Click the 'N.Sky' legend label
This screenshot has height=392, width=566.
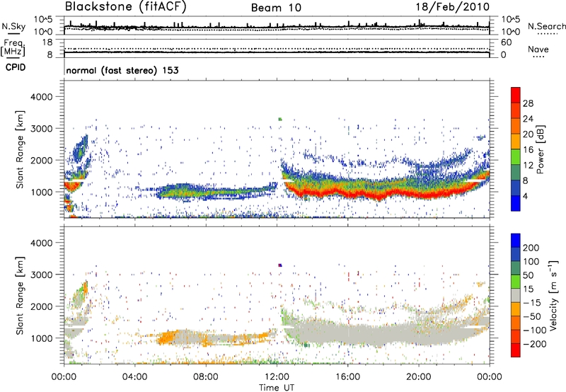13,26
